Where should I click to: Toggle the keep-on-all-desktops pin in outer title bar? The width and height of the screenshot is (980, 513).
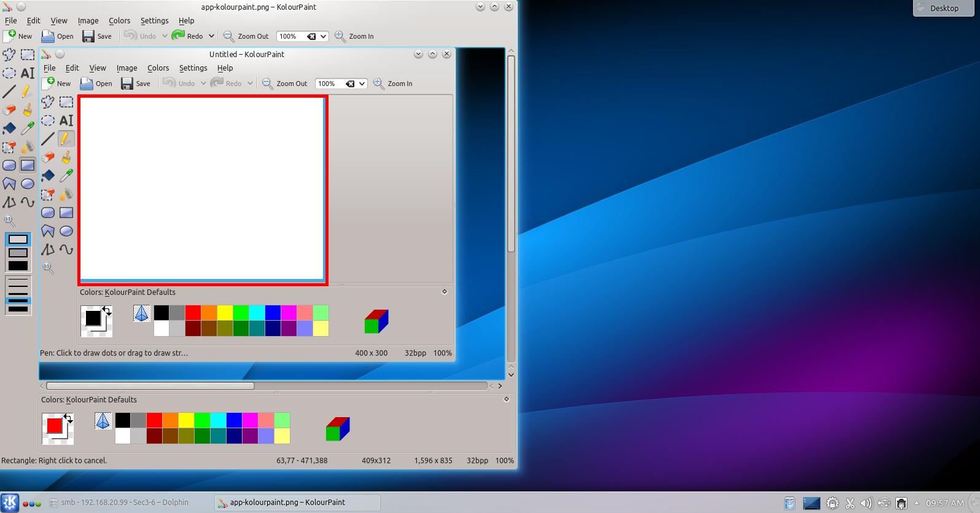21,7
